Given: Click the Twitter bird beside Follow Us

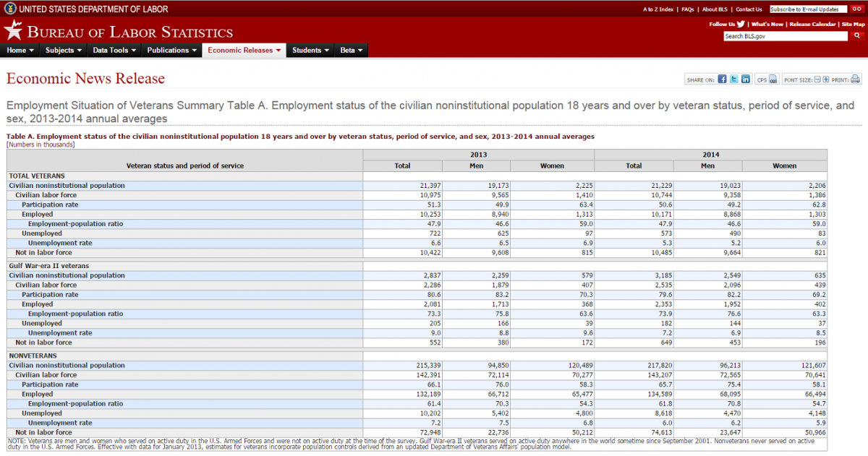Looking at the screenshot, I should (741, 24).
